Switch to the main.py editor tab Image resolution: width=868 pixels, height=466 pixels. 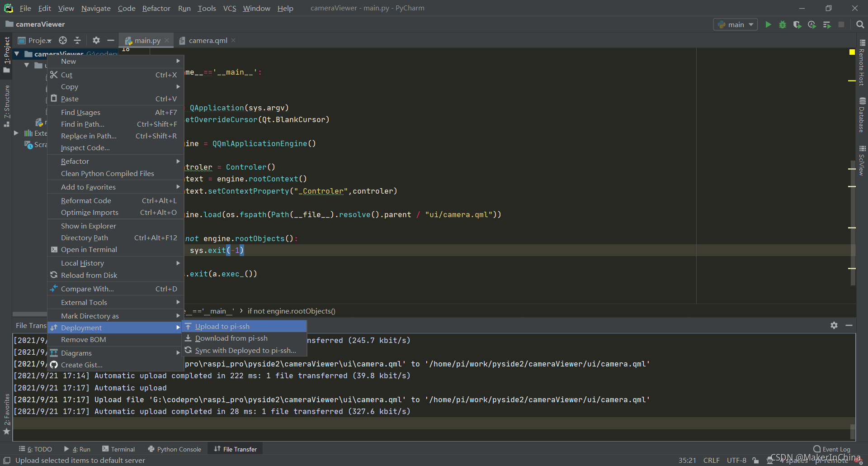pos(147,40)
